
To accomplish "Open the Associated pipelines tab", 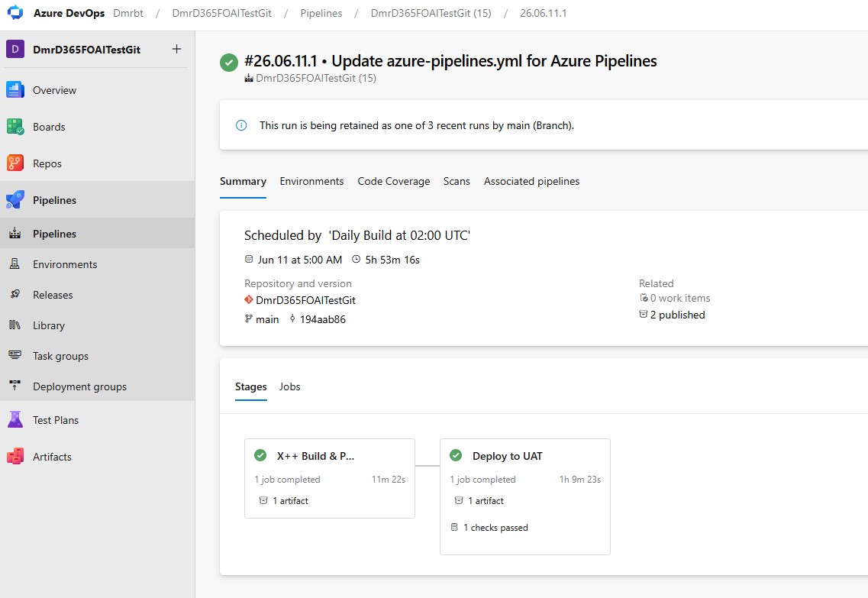I will point(531,181).
